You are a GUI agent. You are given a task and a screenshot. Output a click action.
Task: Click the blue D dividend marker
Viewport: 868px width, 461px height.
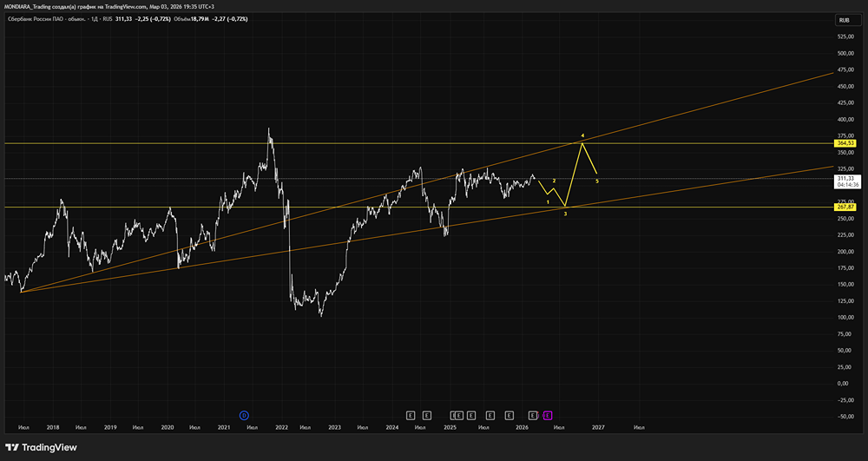244,415
